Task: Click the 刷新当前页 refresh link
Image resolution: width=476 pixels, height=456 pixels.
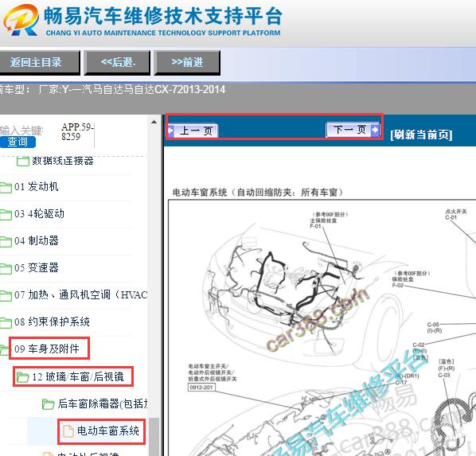Action: coord(421,134)
